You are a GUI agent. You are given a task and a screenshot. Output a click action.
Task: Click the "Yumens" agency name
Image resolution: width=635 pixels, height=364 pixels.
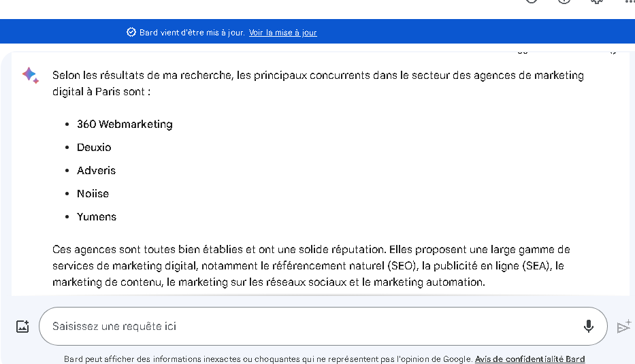(x=97, y=216)
